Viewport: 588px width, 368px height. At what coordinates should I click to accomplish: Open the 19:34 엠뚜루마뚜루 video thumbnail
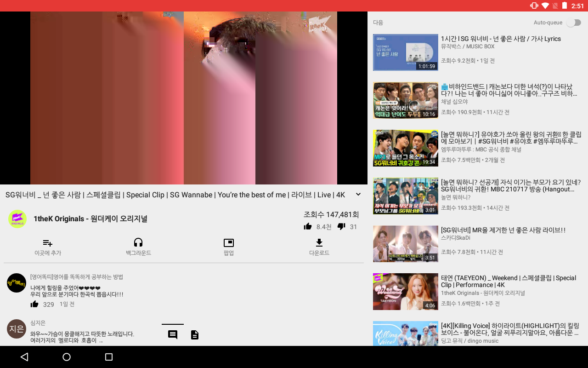click(406, 148)
